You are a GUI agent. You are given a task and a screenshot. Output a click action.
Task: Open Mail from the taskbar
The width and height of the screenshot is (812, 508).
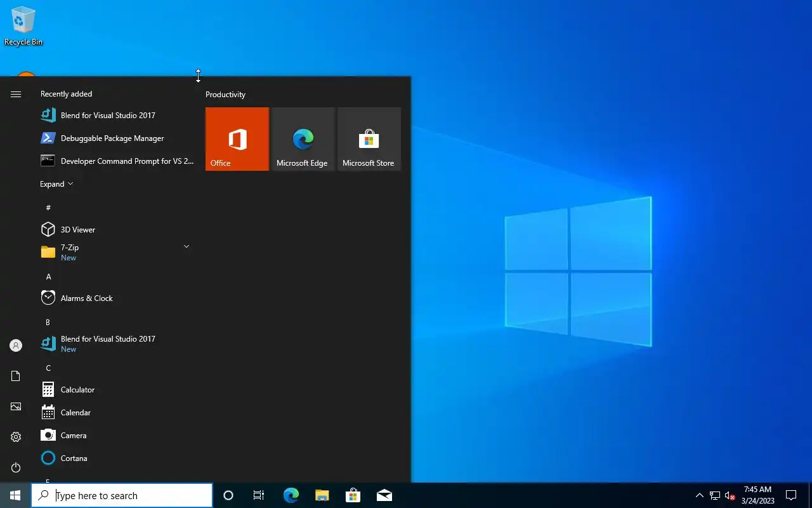(x=384, y=495)
